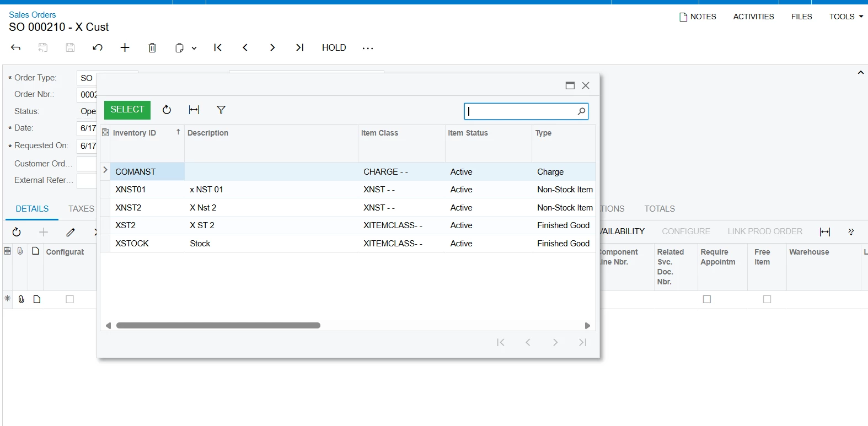
Task: Toggle the Free Item checkbox
Action: click(767, 299)
